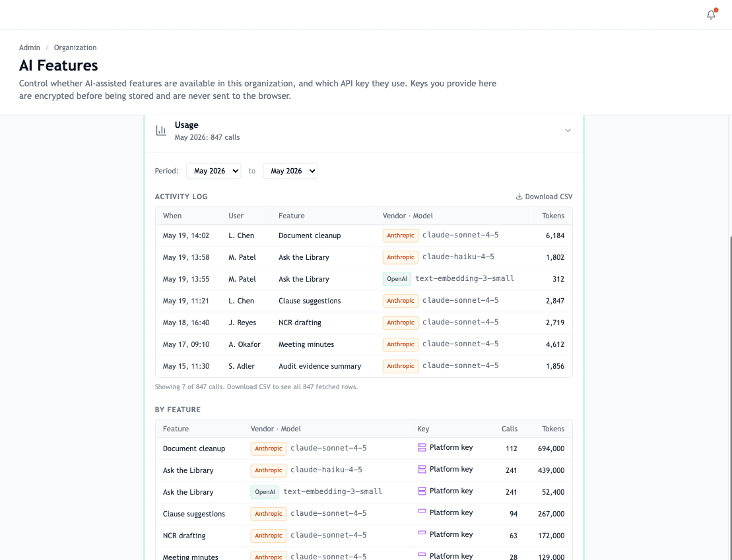Click J. Reyes user name
This screenshot has height=560, width=732.
coord(242,323)
